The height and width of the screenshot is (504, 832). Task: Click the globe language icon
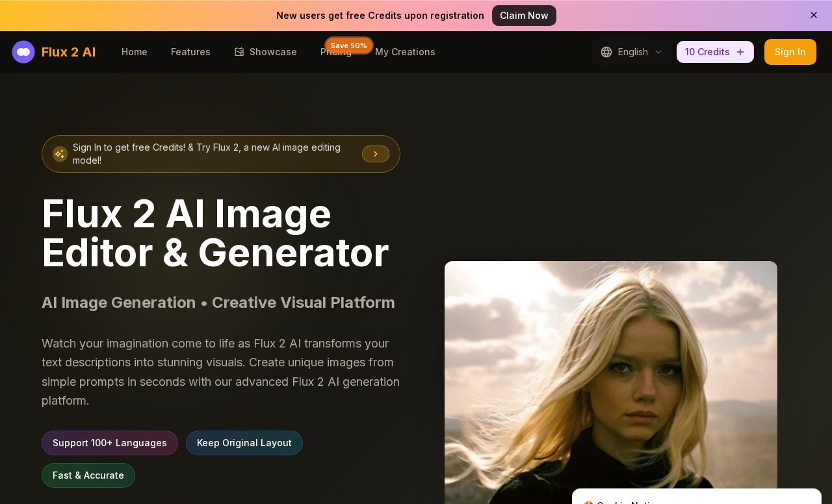[606, 52]
